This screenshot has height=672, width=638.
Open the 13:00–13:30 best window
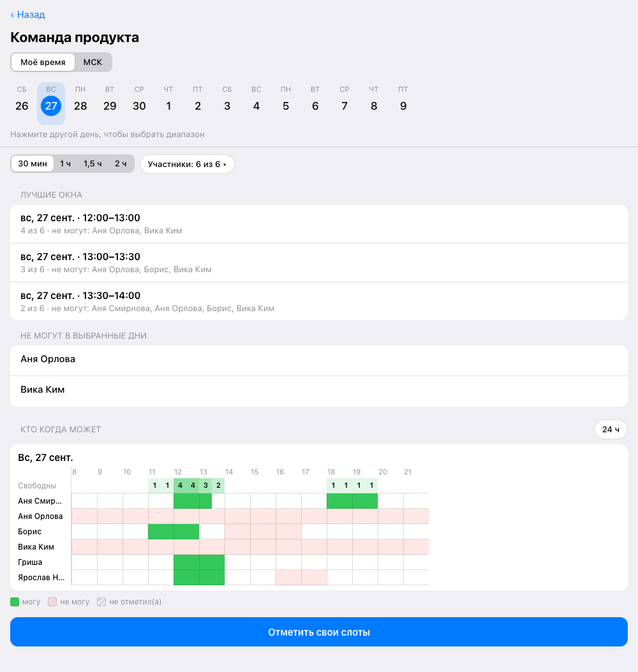(x=319, y=263)
